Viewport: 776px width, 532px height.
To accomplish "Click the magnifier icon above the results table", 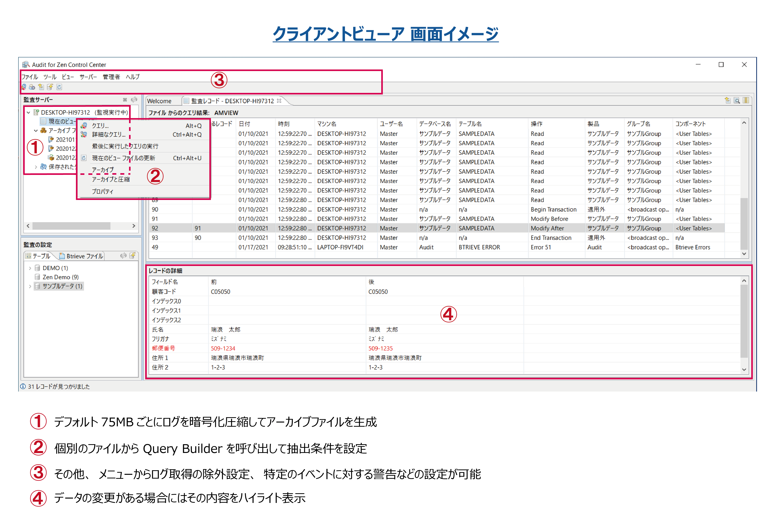I will (x=737, y=101).
